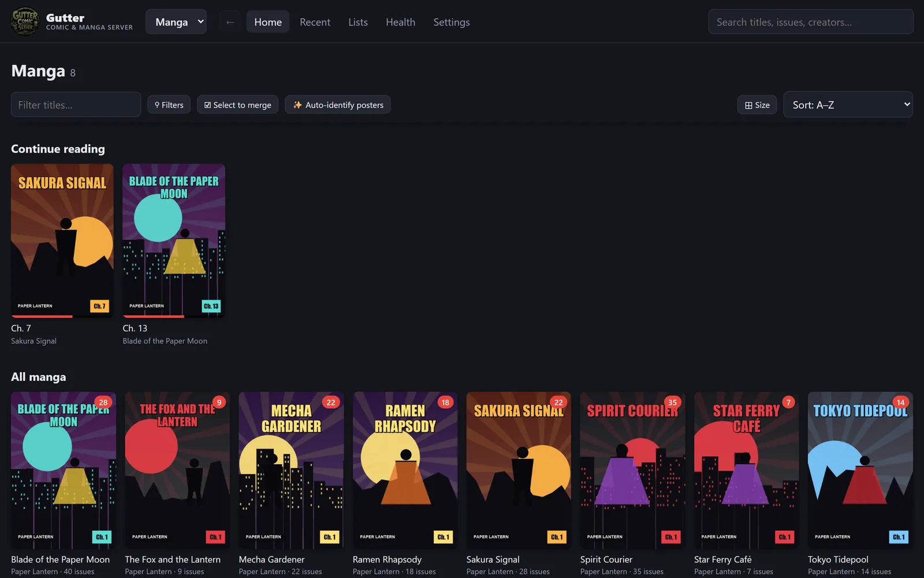Click the 28 issue-count badge on Blade of the Paper Moon

point(103,402)
